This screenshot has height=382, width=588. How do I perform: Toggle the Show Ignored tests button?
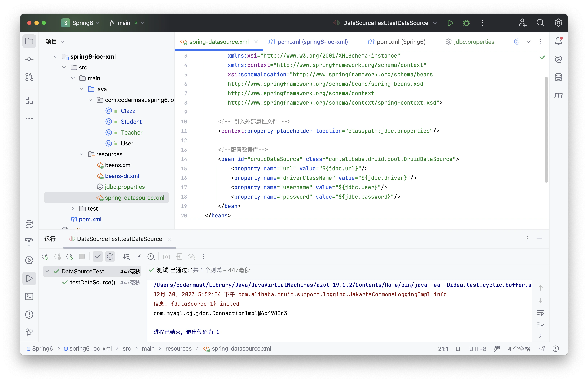[110, 257]
